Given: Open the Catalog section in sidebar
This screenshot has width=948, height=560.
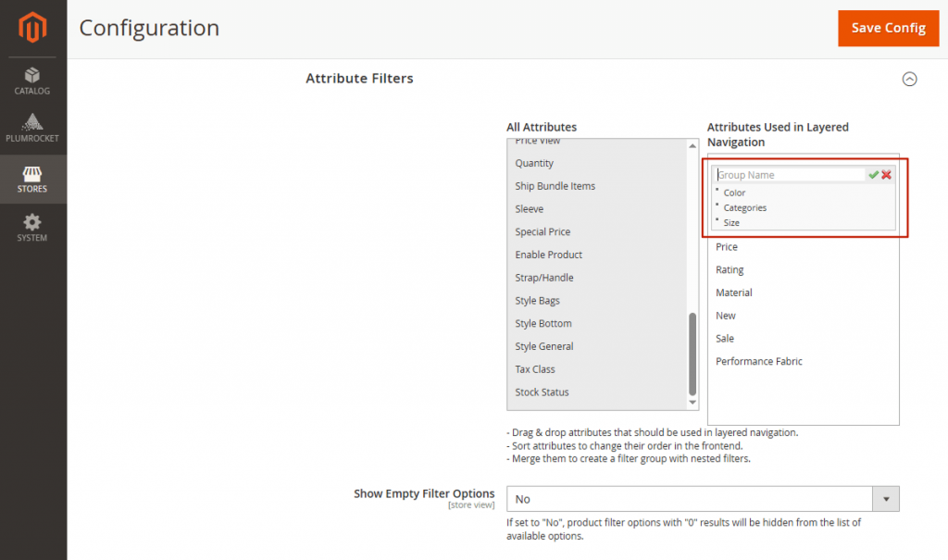Looking at the screenshot, I should (31, 81).
